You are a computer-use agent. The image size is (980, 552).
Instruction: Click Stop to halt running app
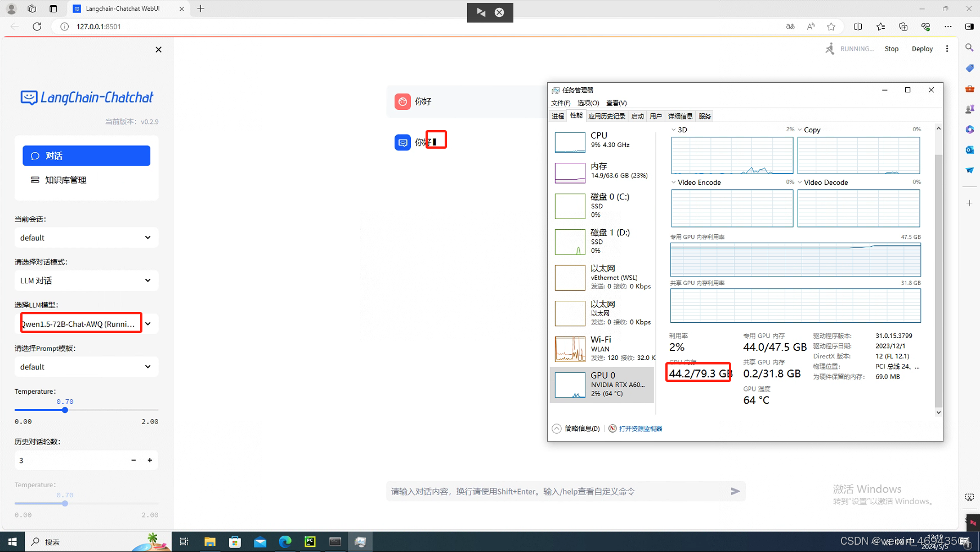point(892,49)
